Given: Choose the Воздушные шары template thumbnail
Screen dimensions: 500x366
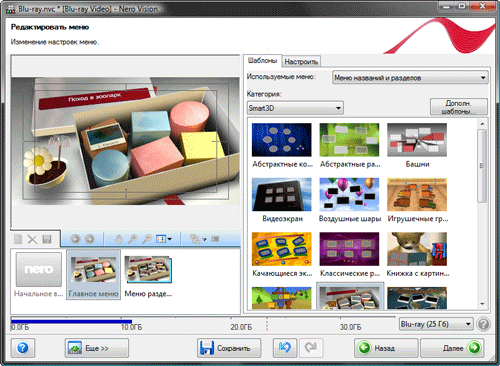Looking at the screenshot, I should 349,194.
